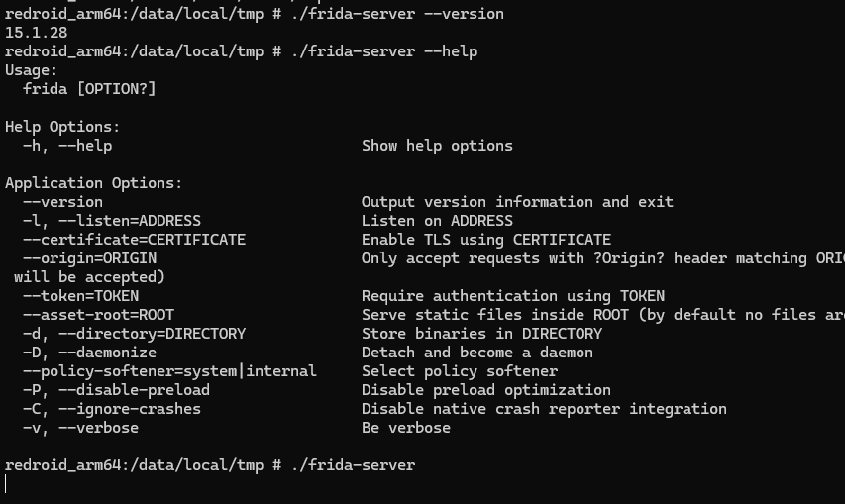Click the '-l, --listen=ADDRESS' option
The width and height of the screenshot is (845, 504).
(112, 221)
